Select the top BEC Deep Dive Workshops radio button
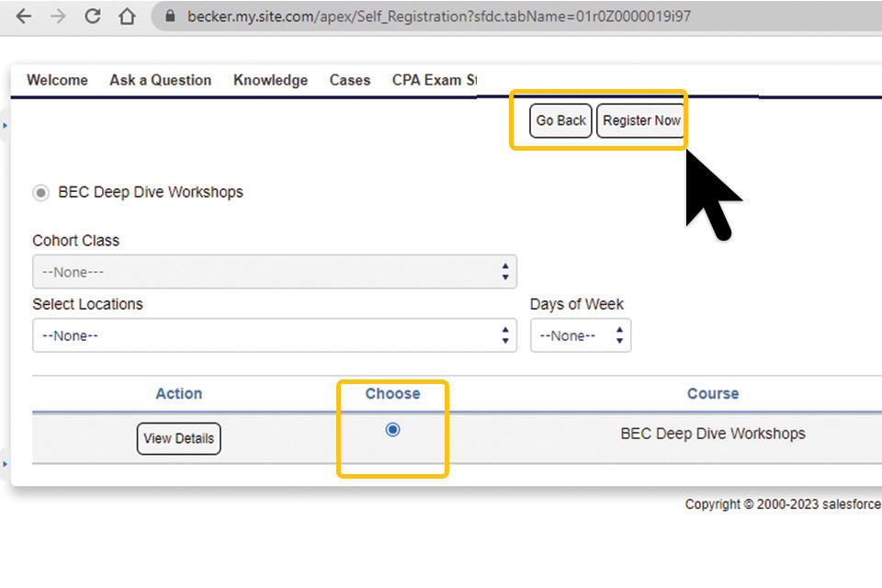The image size is (882, 588). coord(40,193)
